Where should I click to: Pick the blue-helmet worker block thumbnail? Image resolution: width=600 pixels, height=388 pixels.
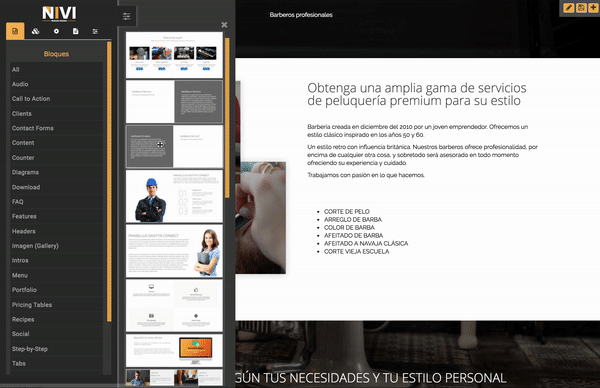[x=174, y=196]
